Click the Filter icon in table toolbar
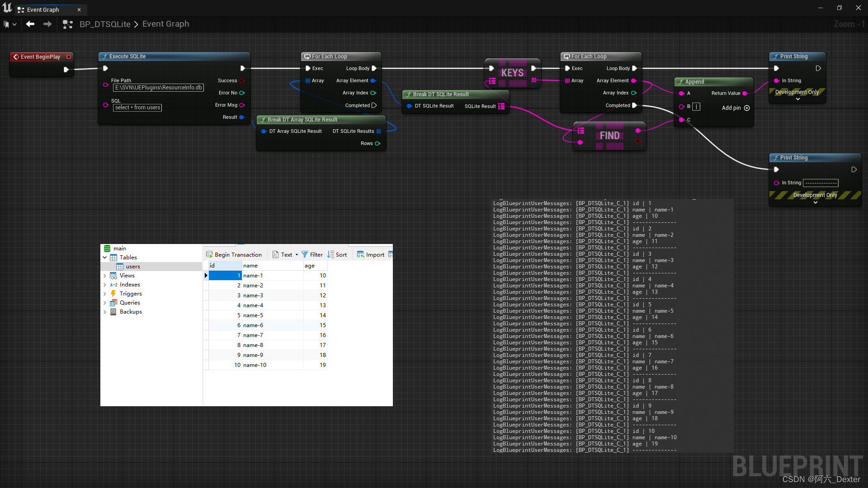Viewport: 868px width, 488px height. pyautogui.click(x=305, y=254)
